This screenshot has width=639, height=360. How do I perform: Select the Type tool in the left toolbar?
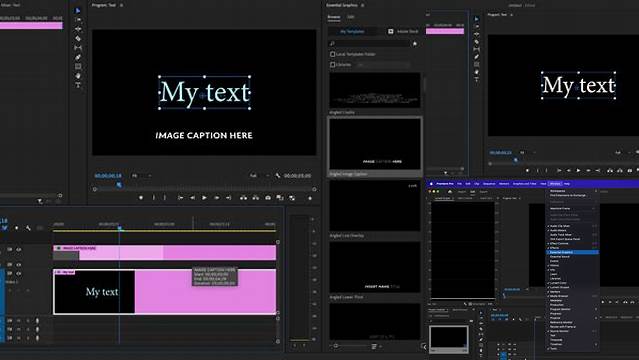[x=78, y=85]
